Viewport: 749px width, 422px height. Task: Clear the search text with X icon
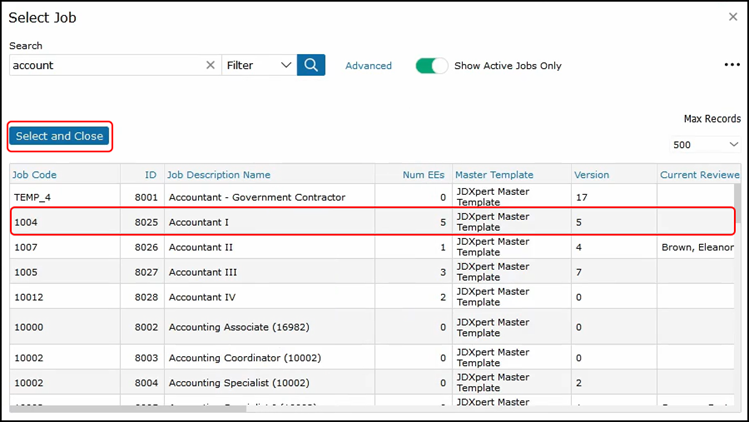tap(210, 65)
